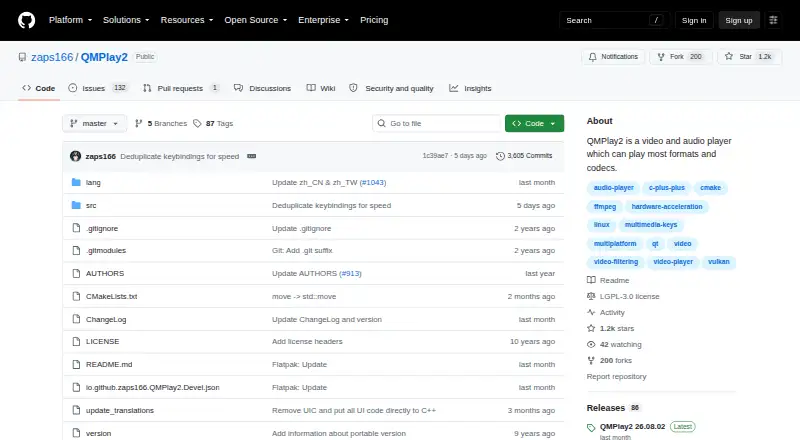The width and height of the screenshot is (800, 440).
Task: Click the CMakeLists.txt file icon
Action: pyautogui.click(x=76, y=296)
